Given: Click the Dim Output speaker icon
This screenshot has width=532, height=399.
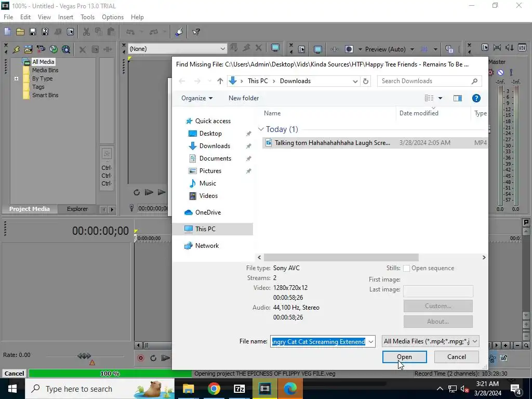Looking at the screenshot, I should [510, 48].
